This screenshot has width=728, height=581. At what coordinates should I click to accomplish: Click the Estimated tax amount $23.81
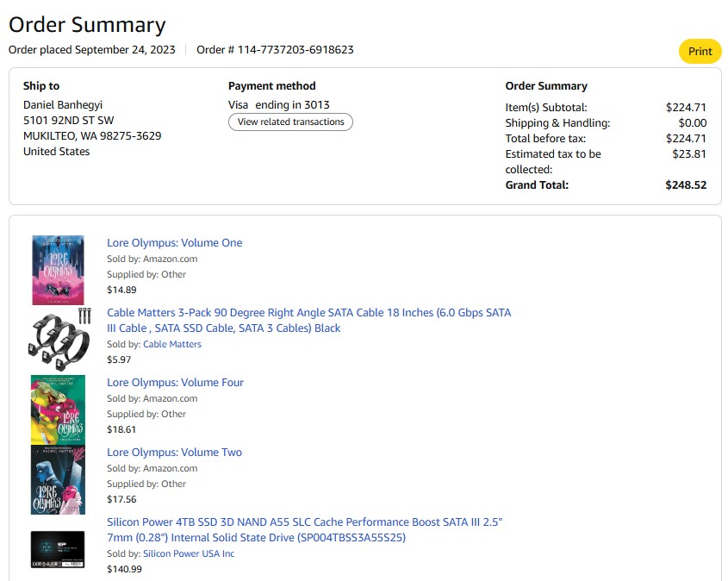(689, 154)
